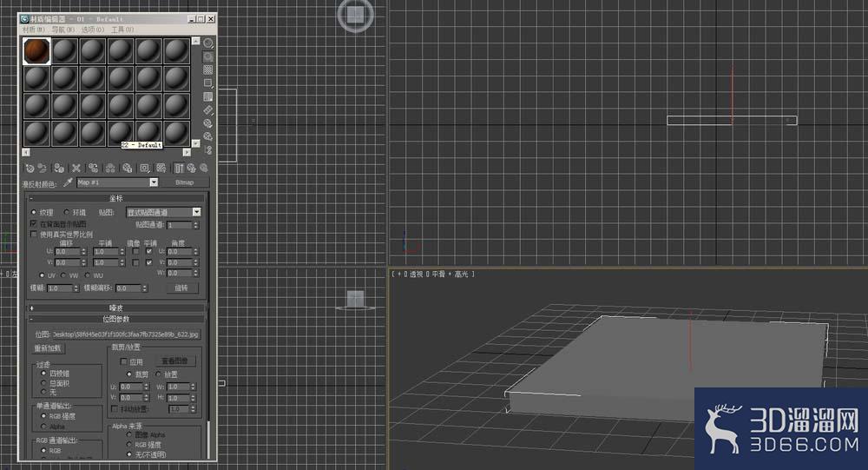Click the Bitmap type button
Image resolution: width=868 pixels, height=470 pixels.
point(184,182)
